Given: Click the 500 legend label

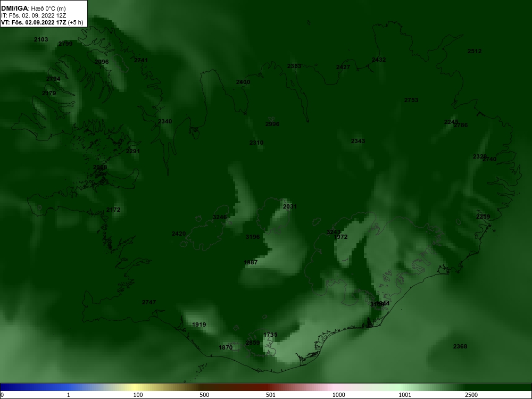Looking at the screenshot, I should pyautogui.click(x=204, y=395).
